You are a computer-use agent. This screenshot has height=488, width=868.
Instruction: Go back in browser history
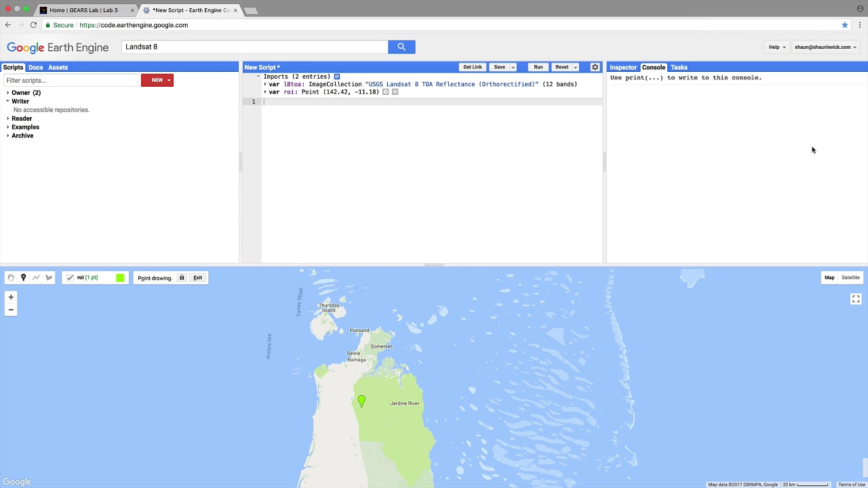click(x=8, y=25)
